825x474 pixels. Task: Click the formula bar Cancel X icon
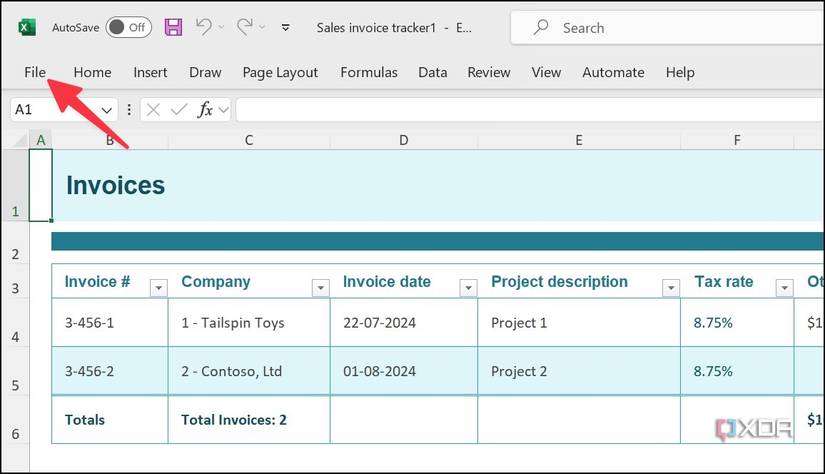click(153, 110)
